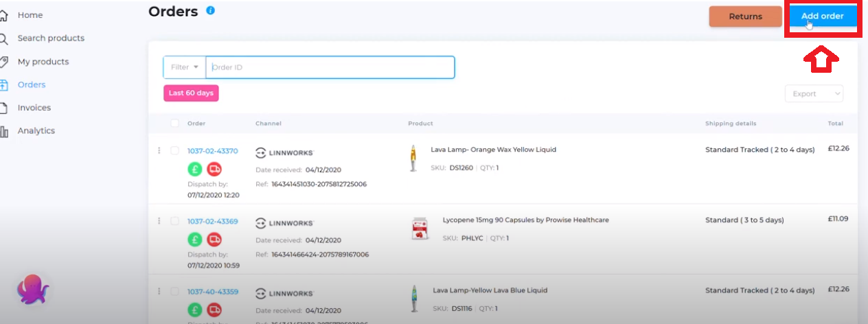Screen dimensions: 868x324
Task: Open actions menu for order 1037-02-43369
Action: pyautogui.click(x=159, y=221)
